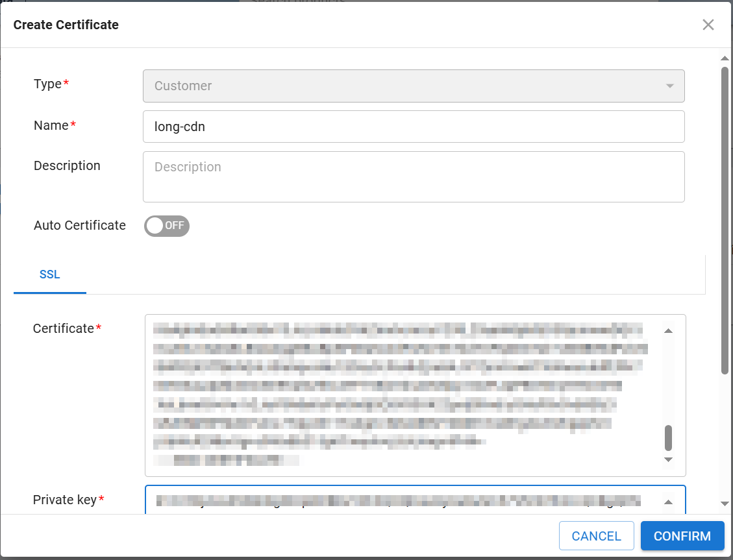Screen dimensions: 733x560
Task: Click into the Name field containing long-cdn
Action: [x=413, y=127]
